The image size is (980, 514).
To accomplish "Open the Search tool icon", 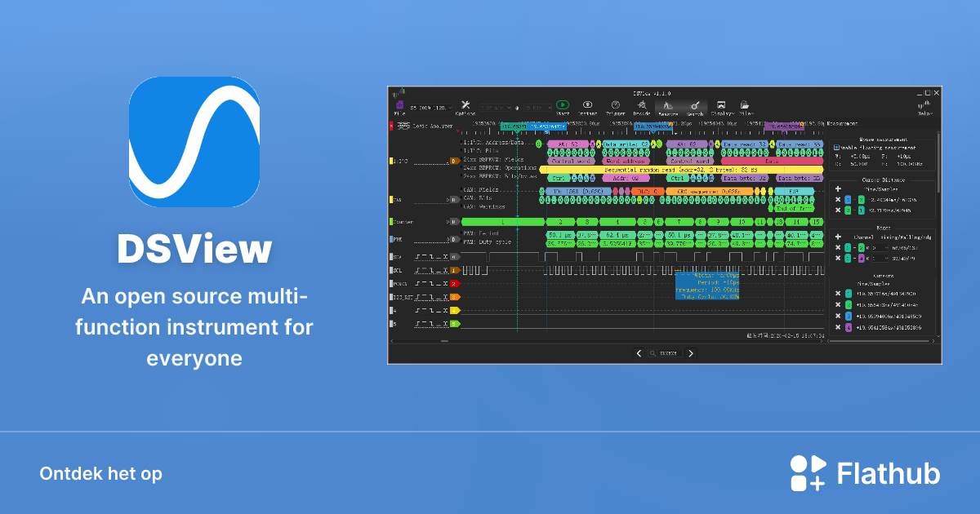I will pyautogui.click(x=695, y=107).
